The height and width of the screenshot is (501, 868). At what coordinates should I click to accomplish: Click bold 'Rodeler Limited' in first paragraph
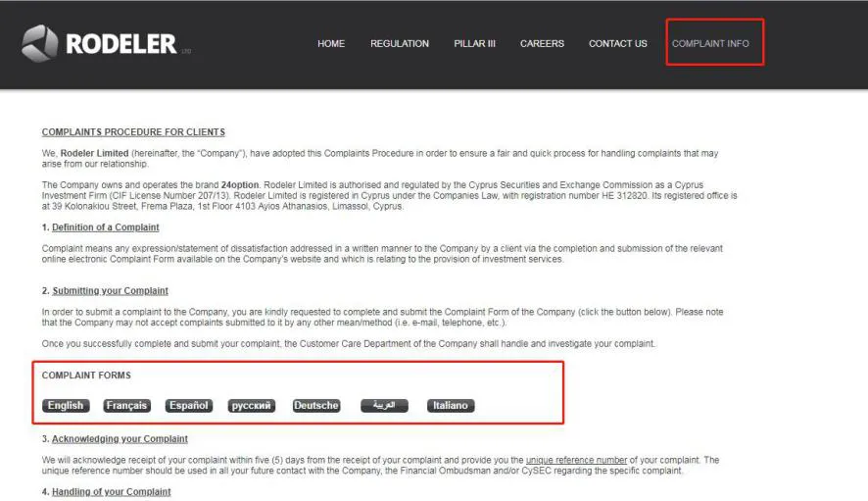[x=94, y=154]
